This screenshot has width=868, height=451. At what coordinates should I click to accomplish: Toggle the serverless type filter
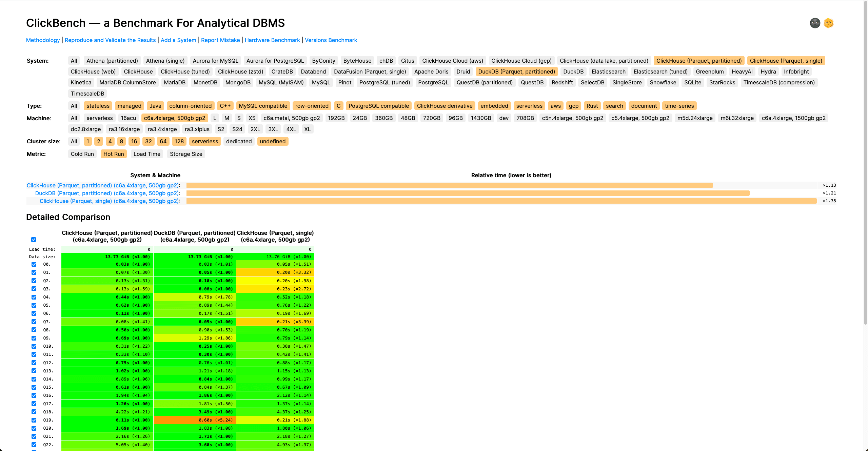coord(529,106)
